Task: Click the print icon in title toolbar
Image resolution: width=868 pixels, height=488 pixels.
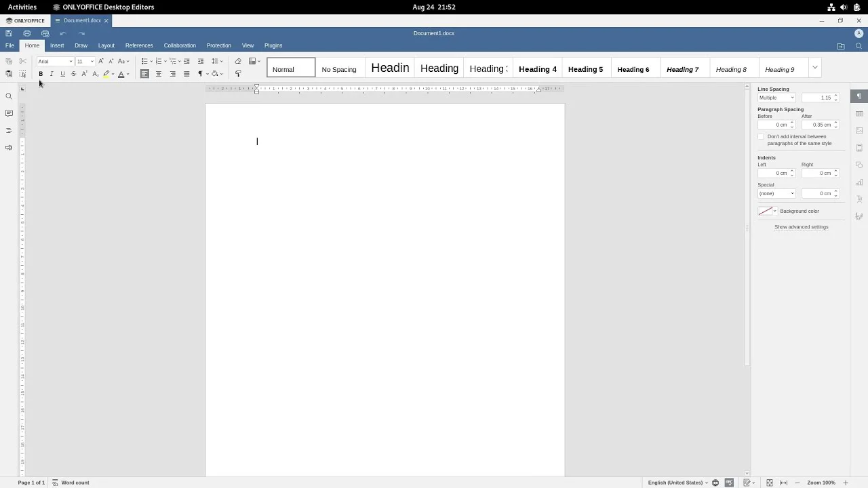Action: click(x=27, y=33)
